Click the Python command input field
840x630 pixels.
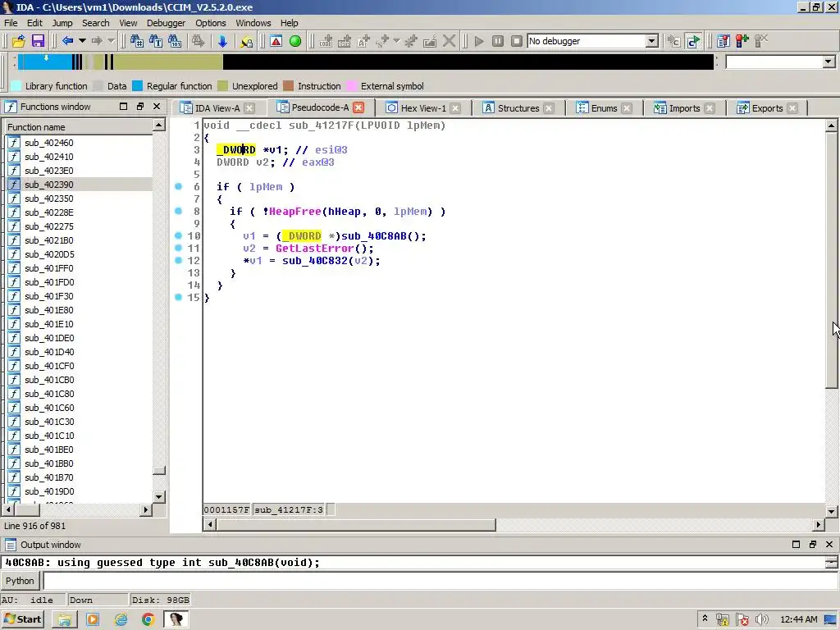(x=440, y=581)
